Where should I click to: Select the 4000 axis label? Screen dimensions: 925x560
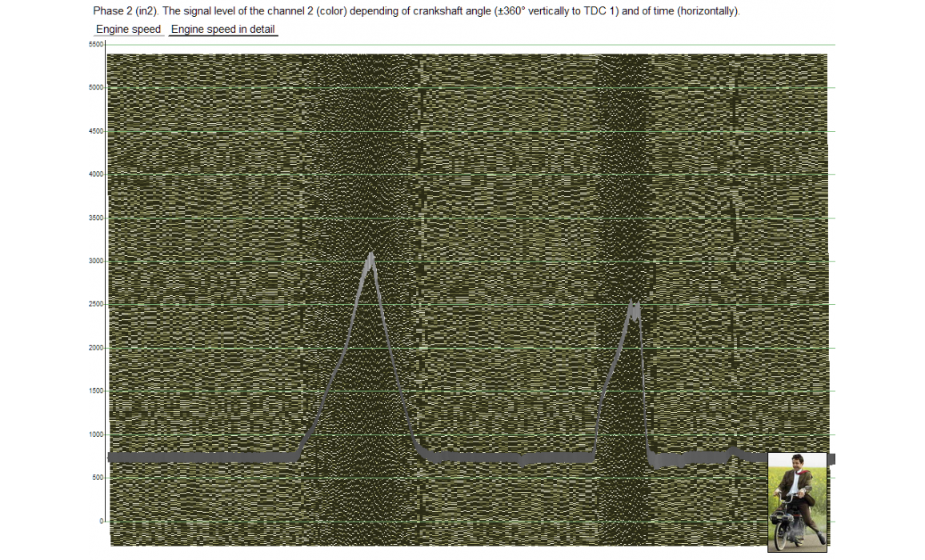96,174
